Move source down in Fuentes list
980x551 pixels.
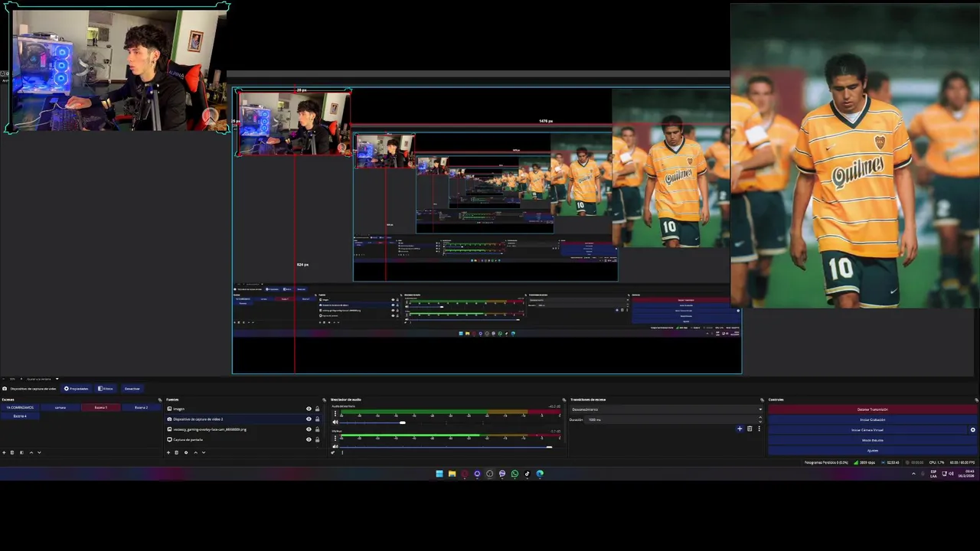204,452
